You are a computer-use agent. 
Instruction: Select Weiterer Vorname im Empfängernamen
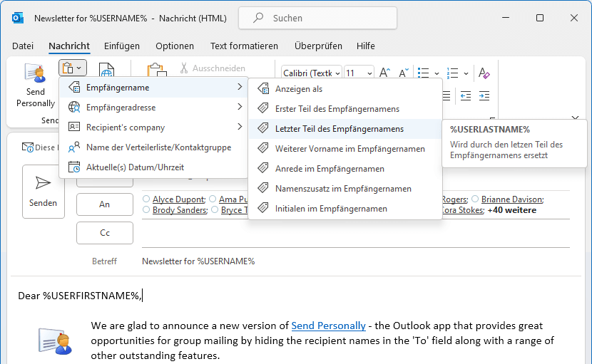coord(345,149)
